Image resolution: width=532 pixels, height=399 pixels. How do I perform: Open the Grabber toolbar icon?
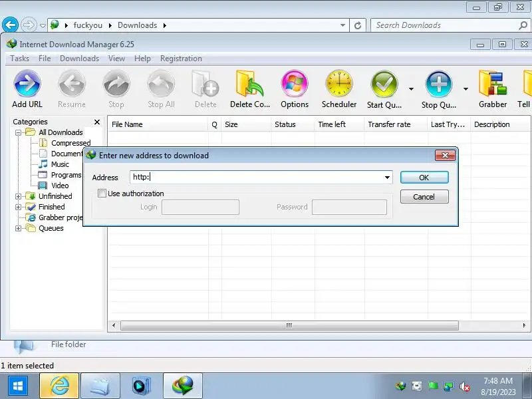click(493, 84)
